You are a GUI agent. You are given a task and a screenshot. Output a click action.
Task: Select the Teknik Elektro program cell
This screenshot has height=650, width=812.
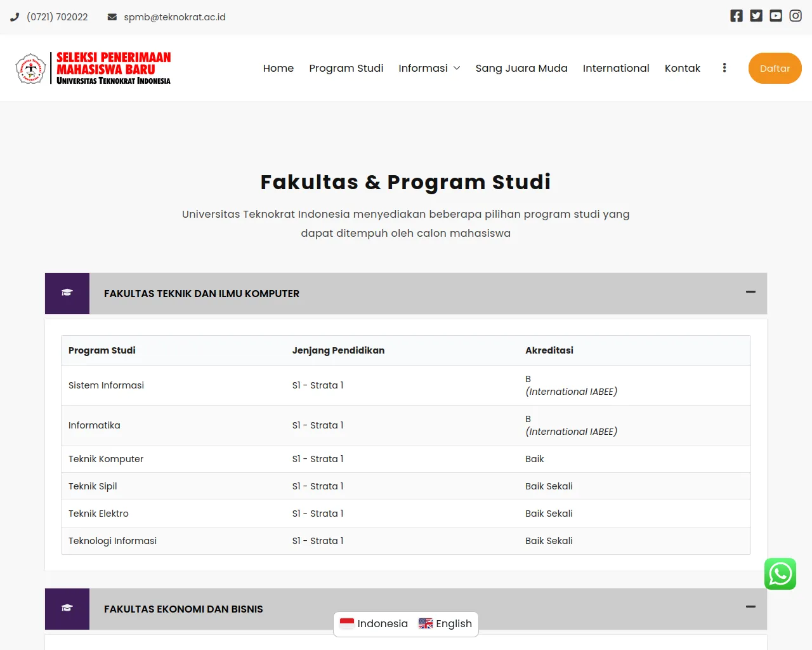tap(98, 514)
